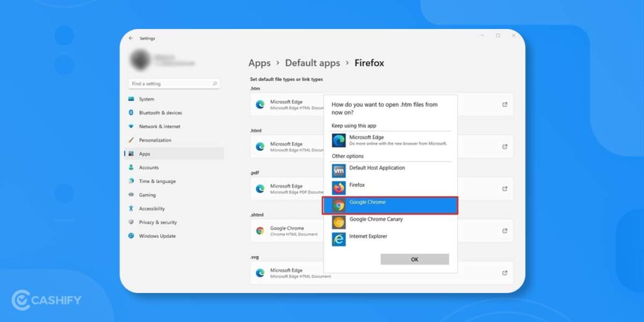Click the Accounts person icon
This screenshot has height=322, width=644.
click(131, 167)
